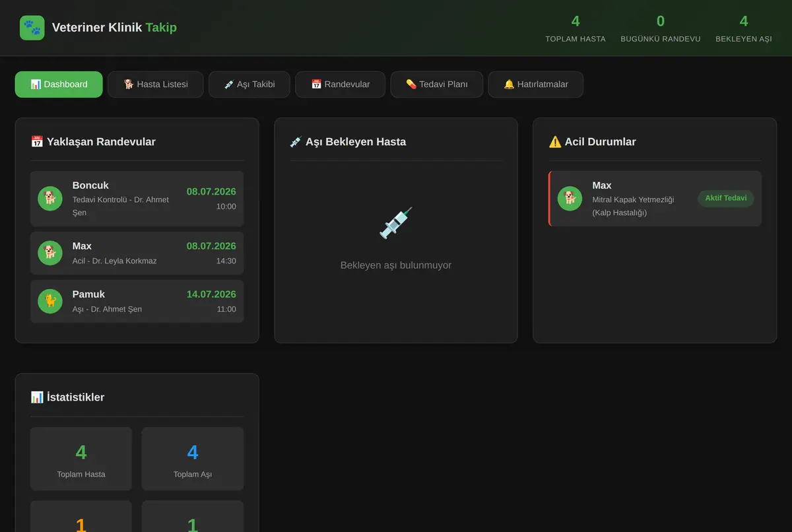This screenshot has width=792, height=532.
Task: Click the '10:00' appointment time
Action: [226, 207]
